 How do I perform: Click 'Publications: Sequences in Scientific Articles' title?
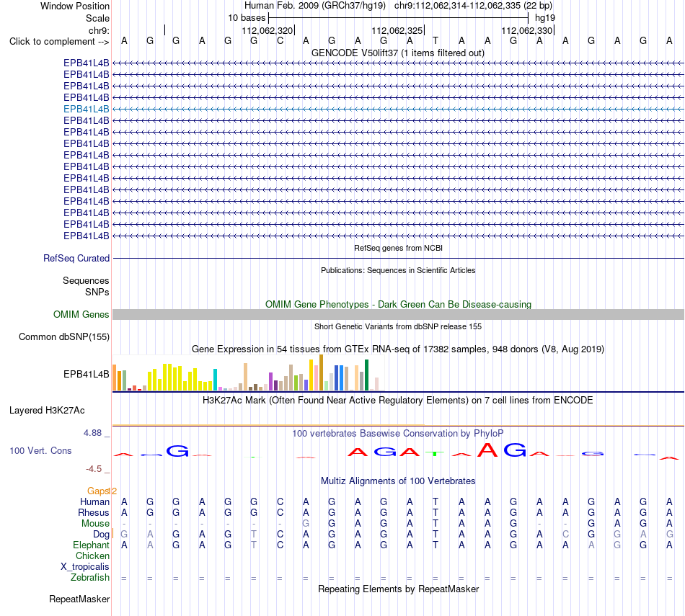[398, 270]
